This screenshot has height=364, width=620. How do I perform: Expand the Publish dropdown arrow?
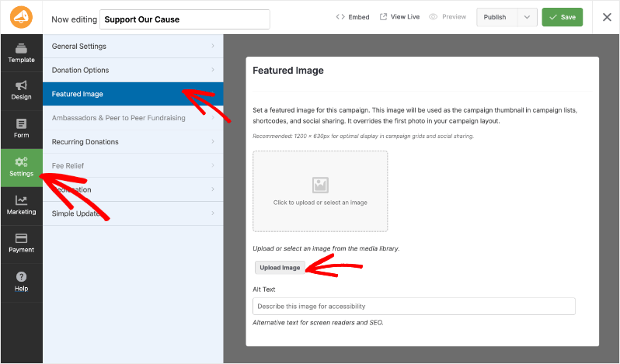coord(527,17)
